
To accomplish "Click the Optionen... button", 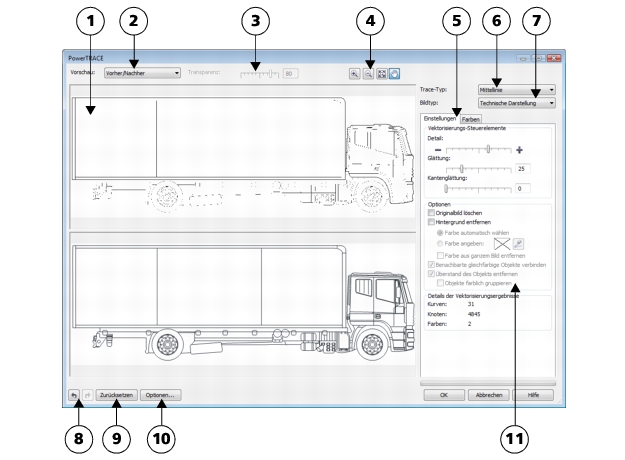I will pos(161,395).
